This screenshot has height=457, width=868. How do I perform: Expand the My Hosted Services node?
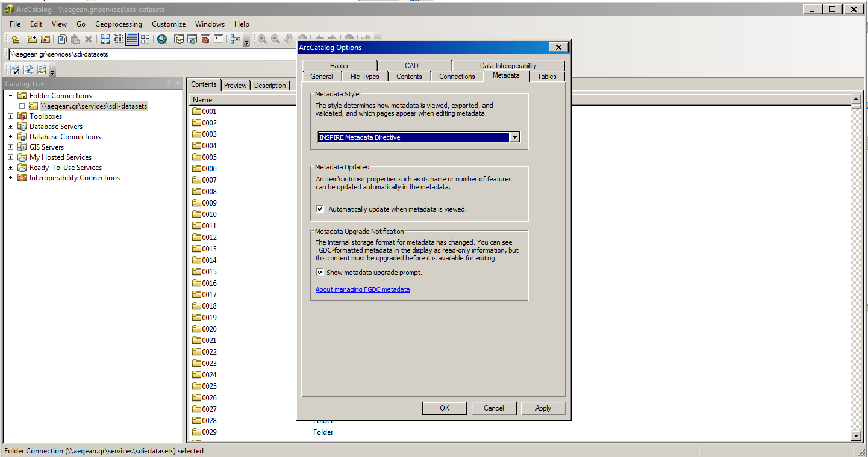(x=10, y=157)
